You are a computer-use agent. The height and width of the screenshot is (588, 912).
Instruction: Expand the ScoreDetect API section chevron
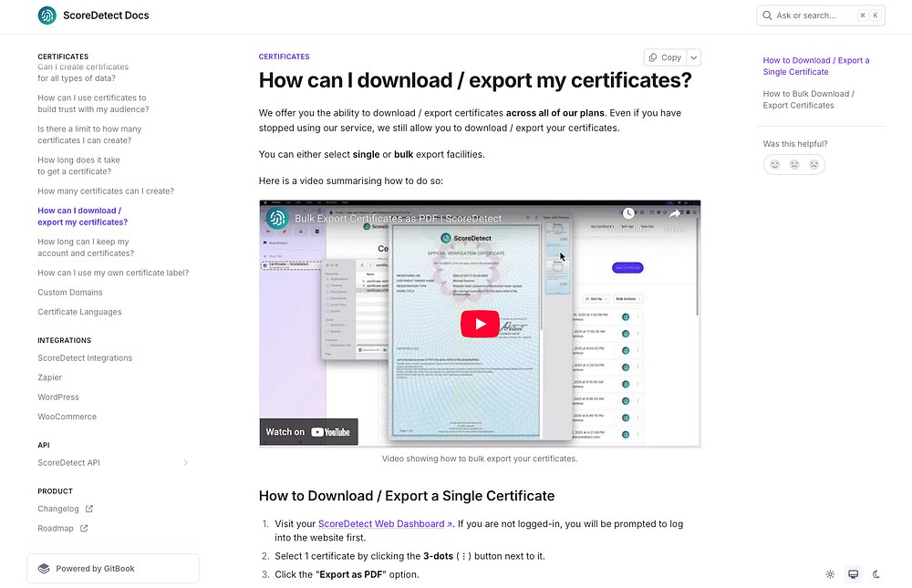click(x=185, y=463)
